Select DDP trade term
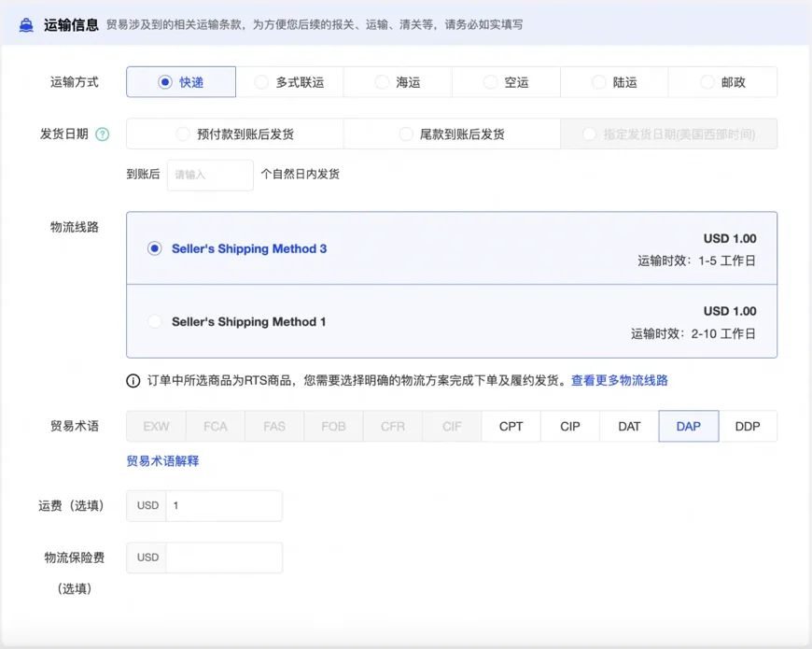Viewport: 812px width, 649px height. point(748,427)
